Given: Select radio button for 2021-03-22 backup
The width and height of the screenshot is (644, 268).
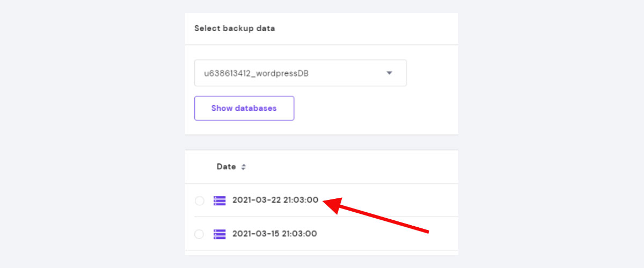Looking at the screenshot, I should pyautogui.click(x=200, y=200).
